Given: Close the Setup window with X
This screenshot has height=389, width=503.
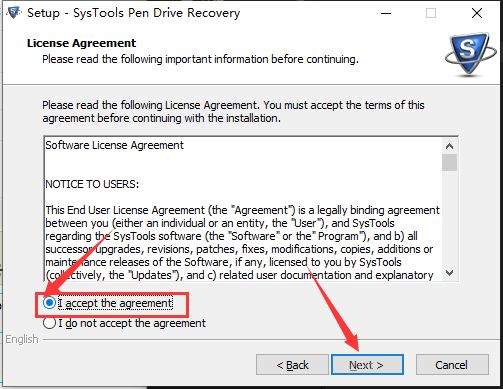Looking at the screenshot, I should (x=477, y=13).
